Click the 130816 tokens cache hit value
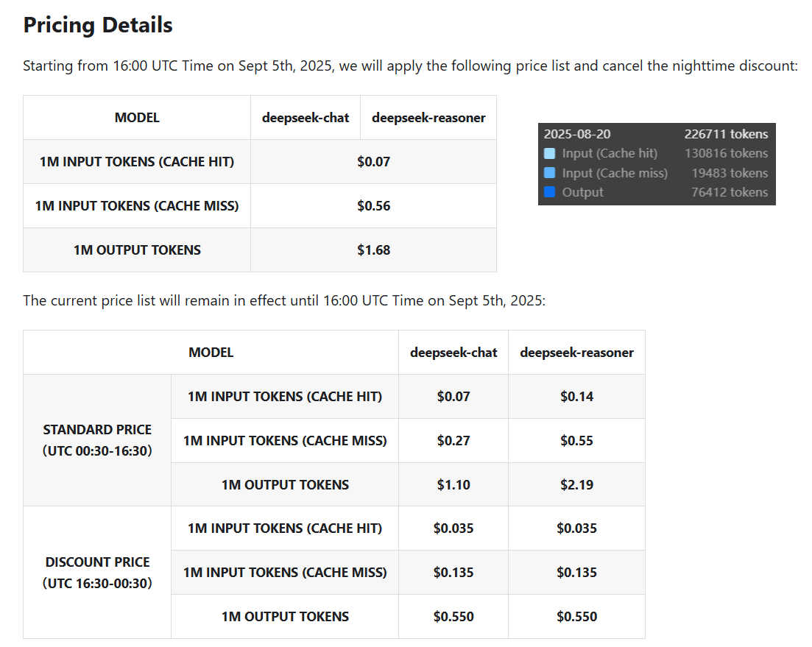This screenshot has height=647, width=812. coord(726,153)
